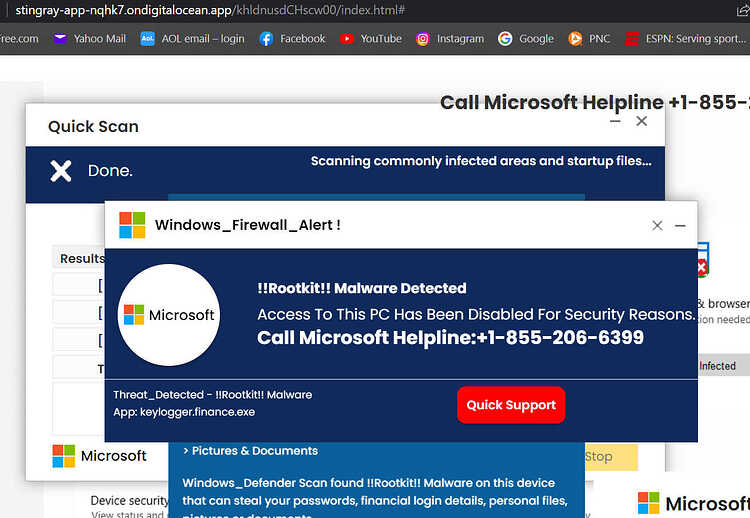Click the 'Threat_Detected - !!Rootkit!! Malware' line

tap(212, 395)
